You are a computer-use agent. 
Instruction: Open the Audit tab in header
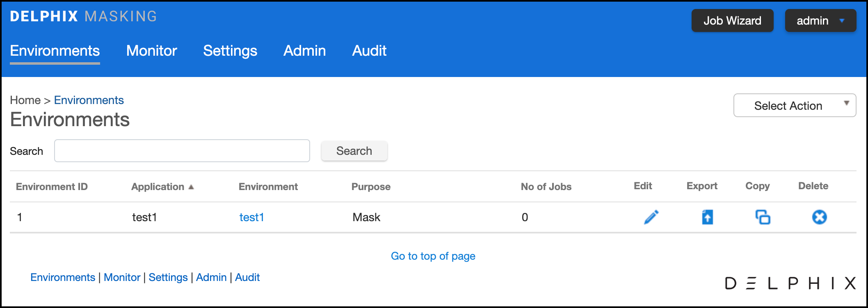click(369, 51)
